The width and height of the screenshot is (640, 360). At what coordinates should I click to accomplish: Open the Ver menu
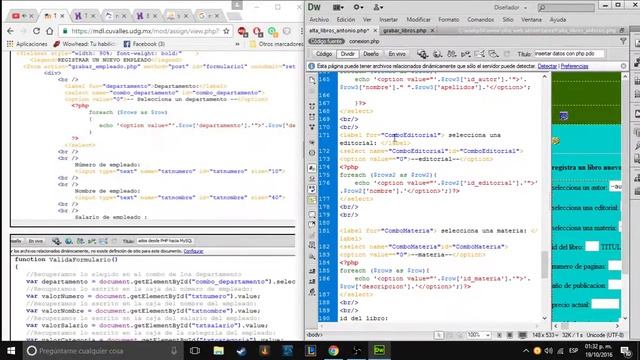367,20
